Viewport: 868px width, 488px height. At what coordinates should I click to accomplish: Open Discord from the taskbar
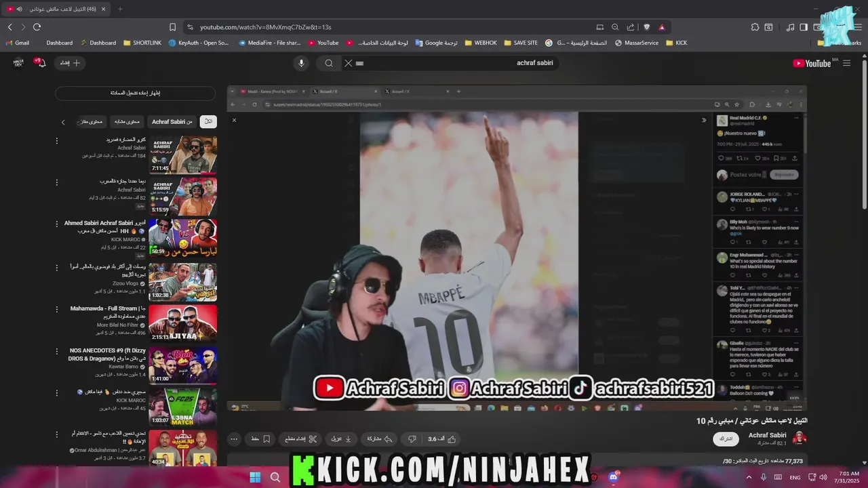tap(614, 477)
